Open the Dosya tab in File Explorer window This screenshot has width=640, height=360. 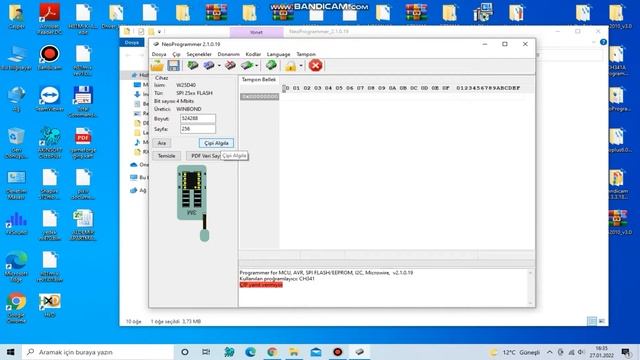click(x=132, y=42)
